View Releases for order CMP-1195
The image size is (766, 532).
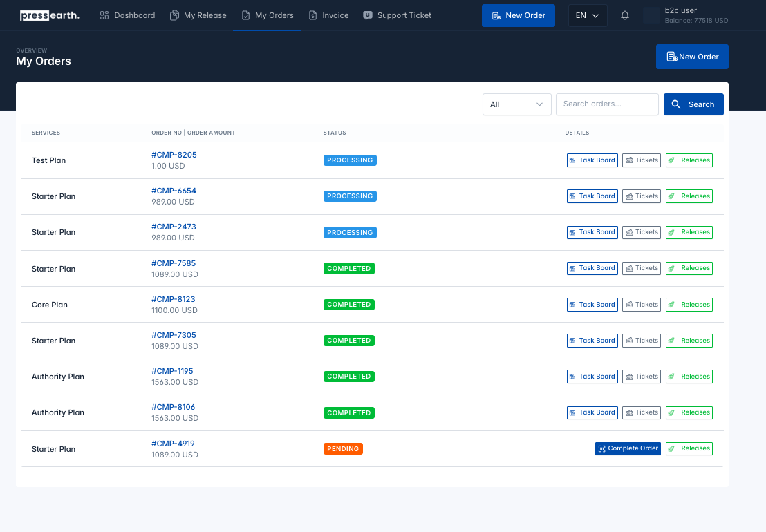pyautogui.click(x=689, y=377)
